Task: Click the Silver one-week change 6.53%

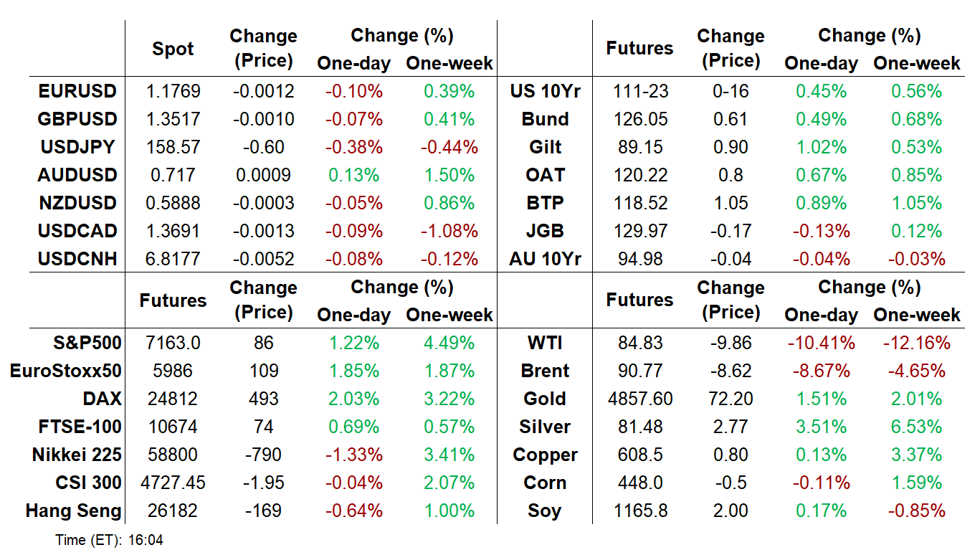Action: point(916,427)
